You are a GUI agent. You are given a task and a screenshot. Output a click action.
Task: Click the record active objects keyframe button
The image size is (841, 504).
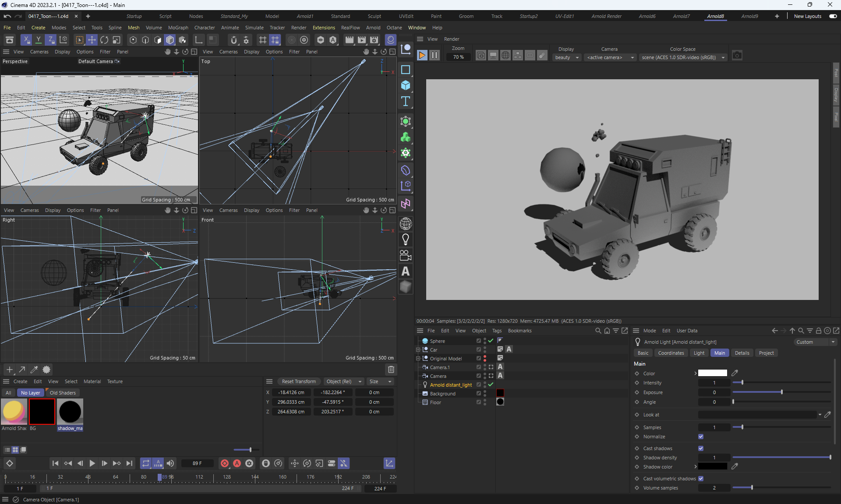pos(225,463)
